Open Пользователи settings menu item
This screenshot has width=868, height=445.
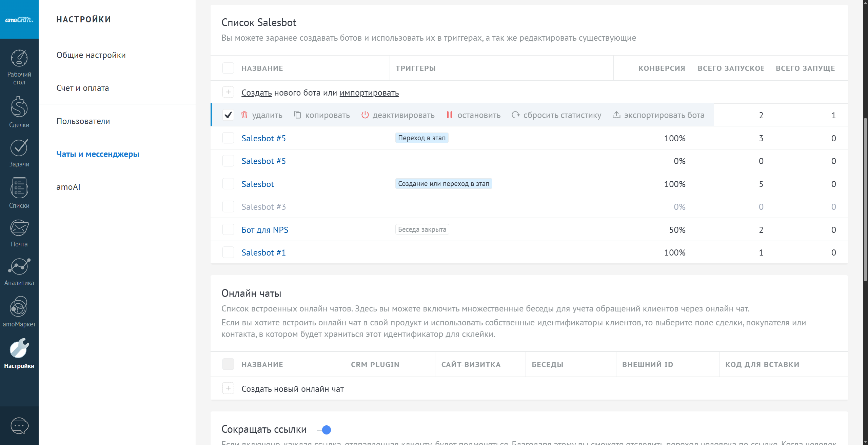pos(83,121)
